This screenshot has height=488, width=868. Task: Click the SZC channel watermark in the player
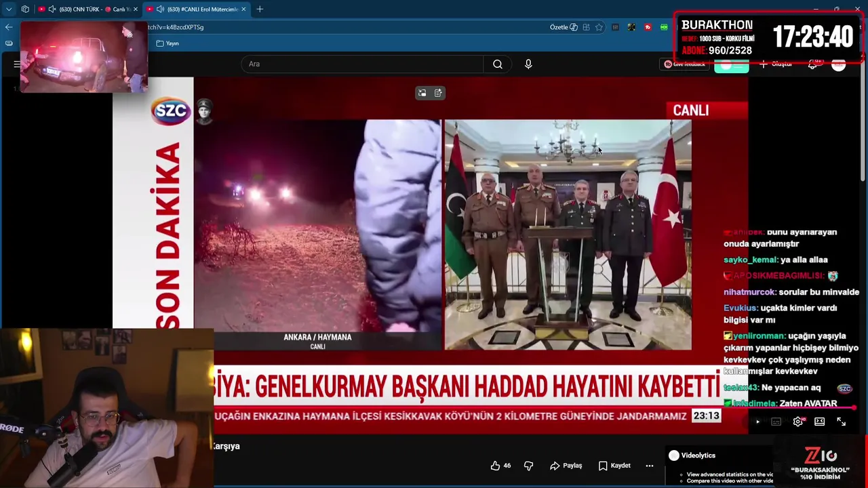(x=844, y=388)
